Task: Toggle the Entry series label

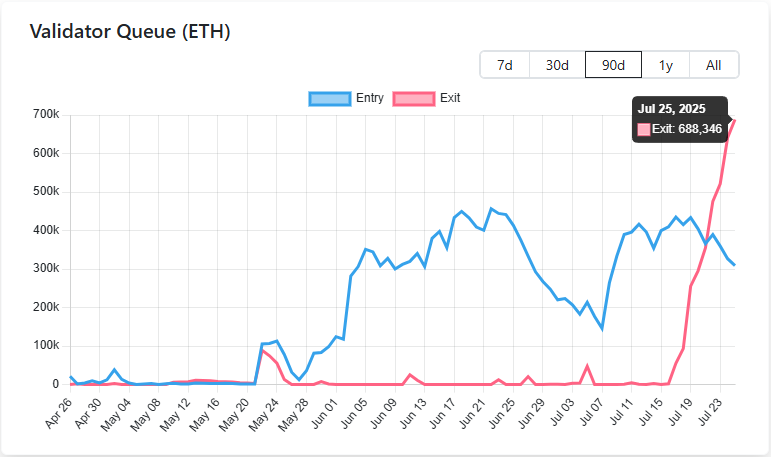Action: point(369,98)
